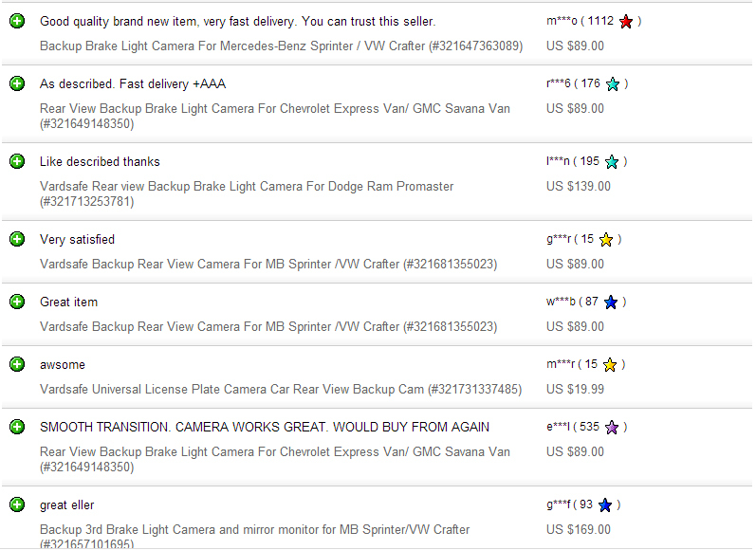Open Backup Brake Light Camera Mercedes-Benz Sprinter listing
Viewport: 756px width, 550px height.
(281, 46)
